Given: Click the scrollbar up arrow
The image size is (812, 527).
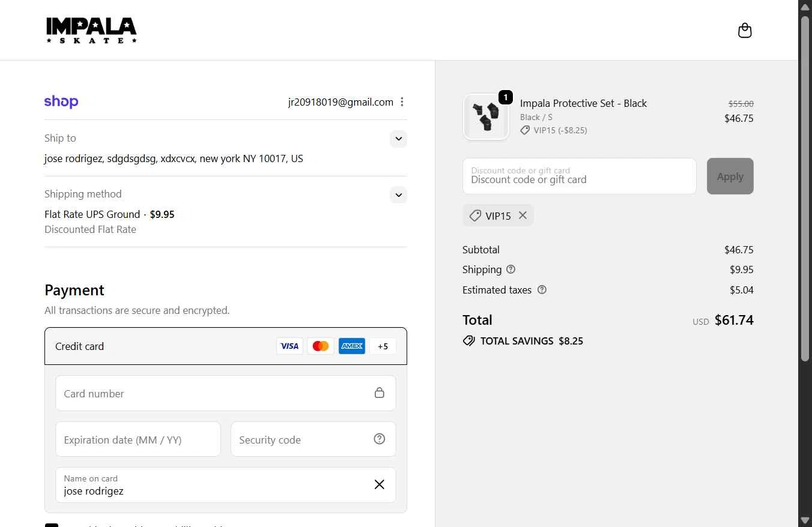Looking at the screenshot, I should point(805,7).
